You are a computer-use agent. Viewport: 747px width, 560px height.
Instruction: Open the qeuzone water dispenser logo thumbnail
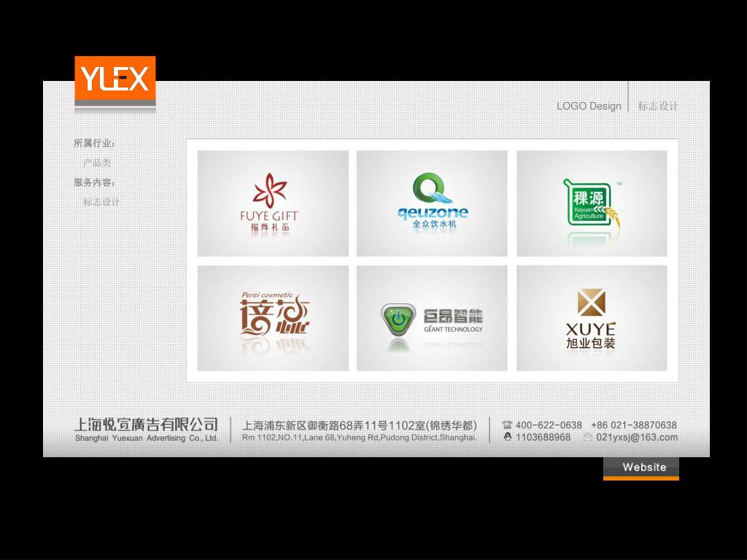coord(432,203)
